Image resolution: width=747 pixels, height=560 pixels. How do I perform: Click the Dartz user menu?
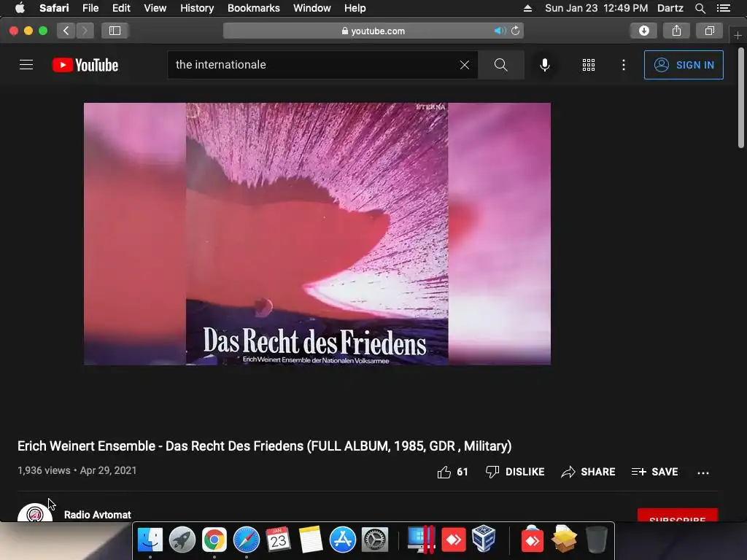coord(670,8)
